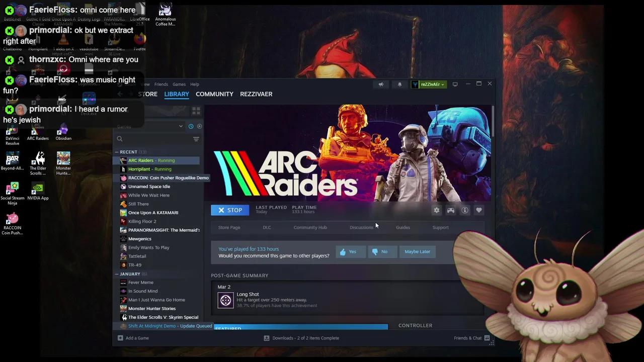This screenshot has height=362, width=644.
Task: Click the library search magnifier field
Action: (153, 139)
